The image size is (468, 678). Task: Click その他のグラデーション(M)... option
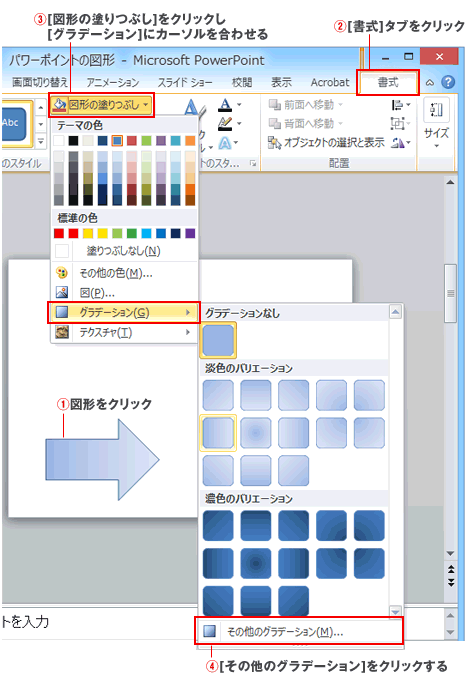pos(299,632)
